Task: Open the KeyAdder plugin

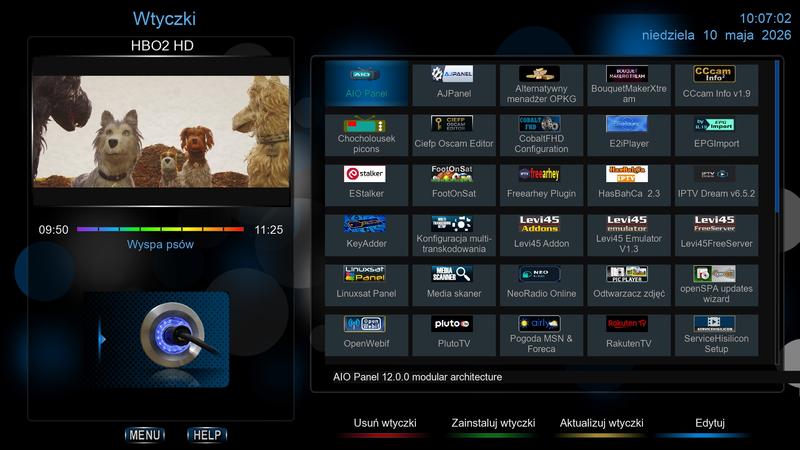Action: point(366,235)
